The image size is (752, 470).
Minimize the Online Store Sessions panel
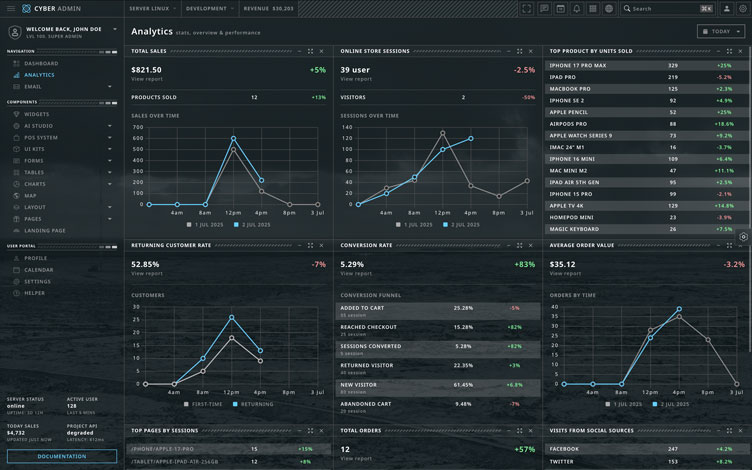(x=507, y=50)
